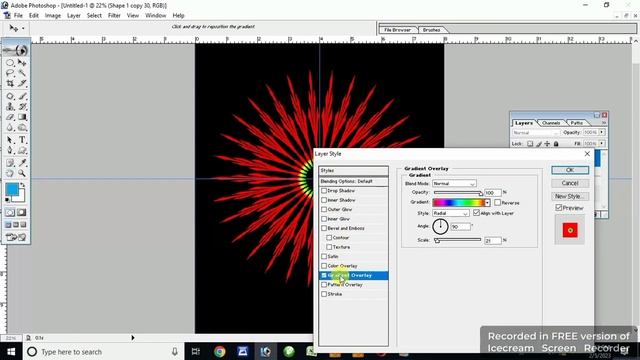Uncheck the Preview checkbox
Image resolution: width=640 pixels, height=360 pixels.
[x=559, y=208]
